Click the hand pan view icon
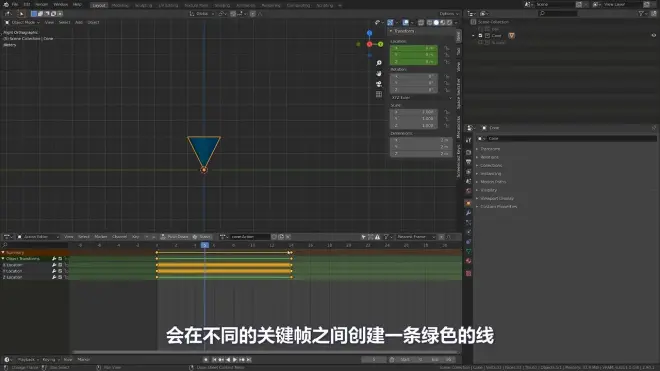Viewport: 660px width, 371px height. point(379,73)
